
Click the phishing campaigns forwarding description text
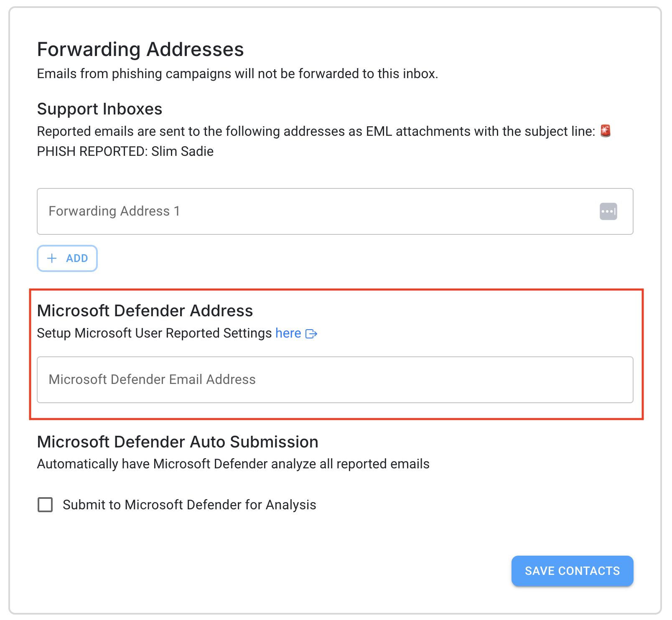point(237,74)
